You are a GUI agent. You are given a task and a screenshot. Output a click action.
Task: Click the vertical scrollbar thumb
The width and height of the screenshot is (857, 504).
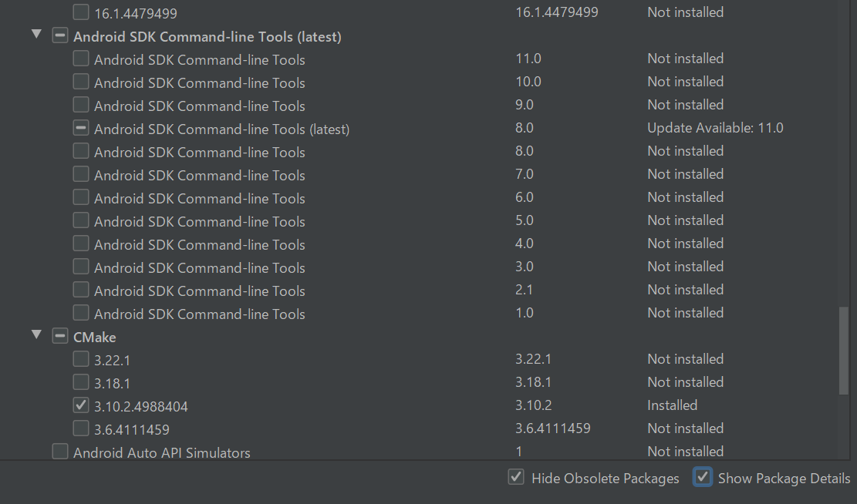tap(844, 350)
